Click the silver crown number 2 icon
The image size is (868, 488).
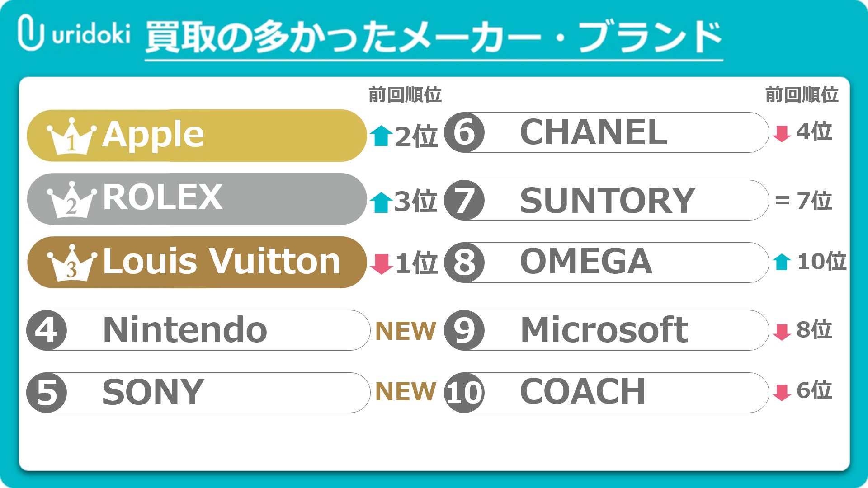pyautogui.click(x=71, y=200)
